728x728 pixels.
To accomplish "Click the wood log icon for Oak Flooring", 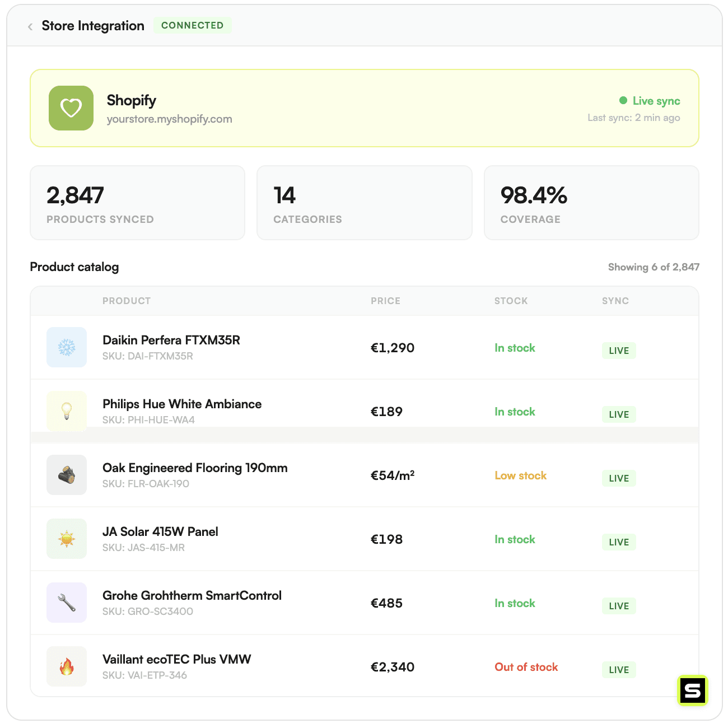I will [67, 475].
